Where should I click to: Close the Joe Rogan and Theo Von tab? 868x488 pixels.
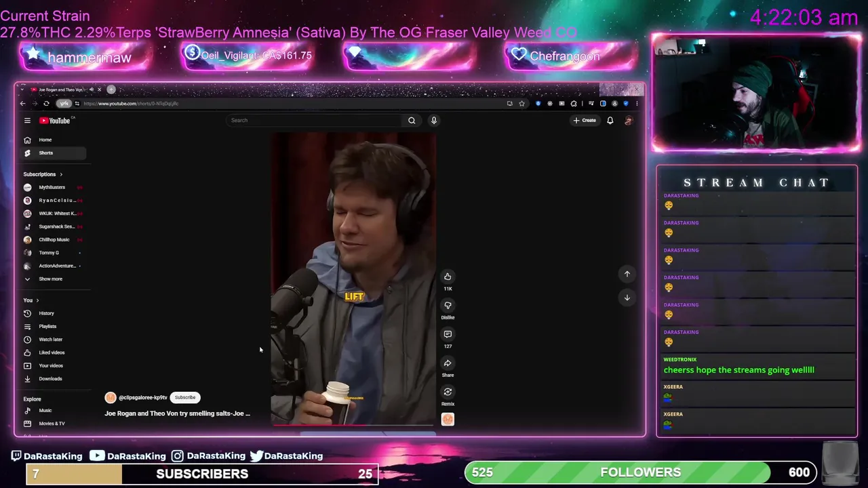tap(99, 89)
